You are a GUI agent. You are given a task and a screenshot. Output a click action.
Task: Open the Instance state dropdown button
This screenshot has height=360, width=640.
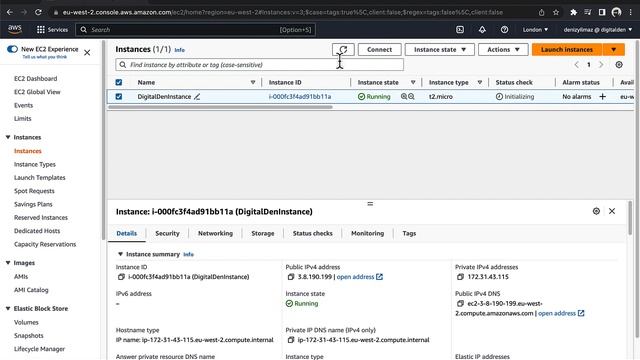pyautogui.click(x=440, y=49)
